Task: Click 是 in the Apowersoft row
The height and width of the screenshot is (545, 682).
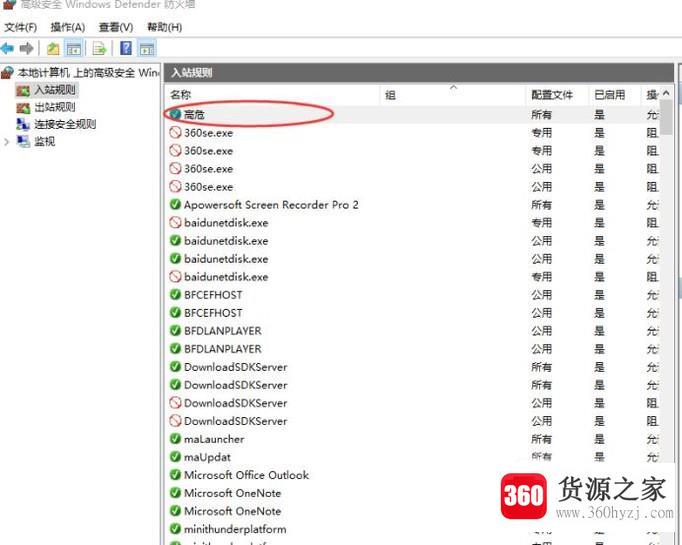Action: point(599,205)
